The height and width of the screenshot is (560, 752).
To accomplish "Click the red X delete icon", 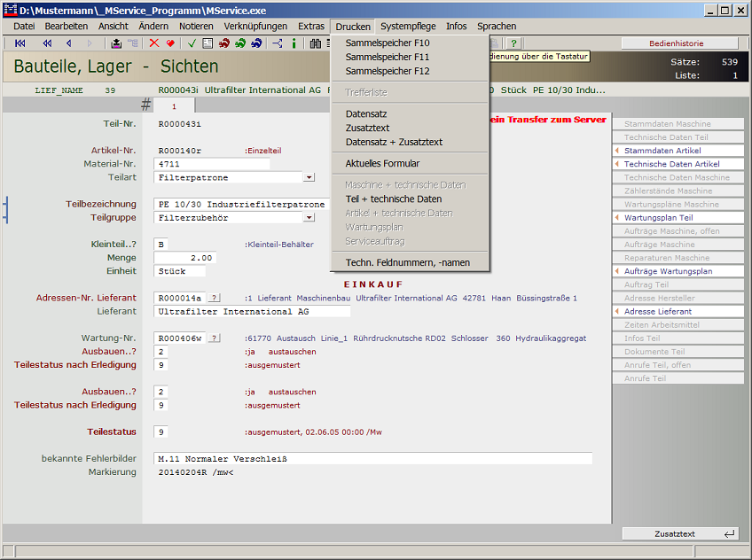I will [x=154, y=43].
